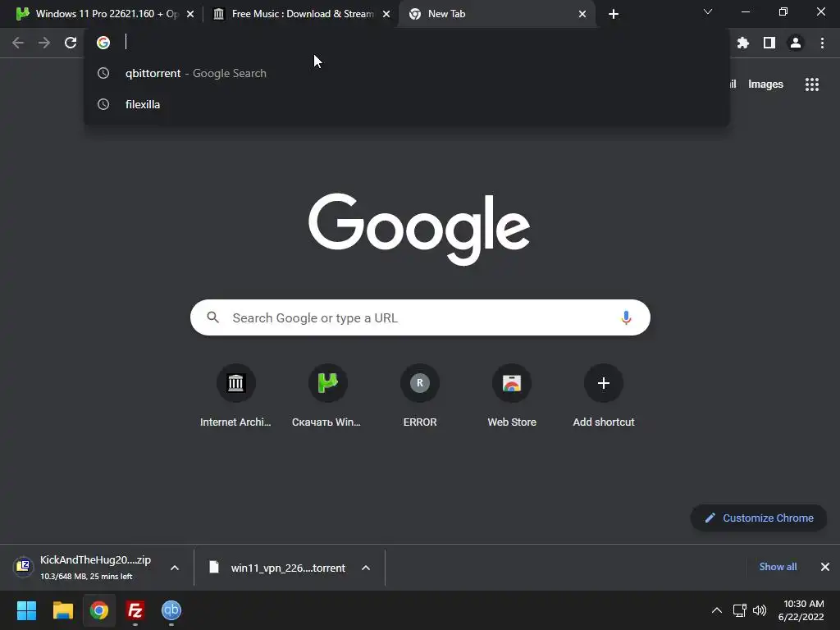Open the tab search dropdown arrow
Viewport: 840px width, 630px height.
click(708, 11)
